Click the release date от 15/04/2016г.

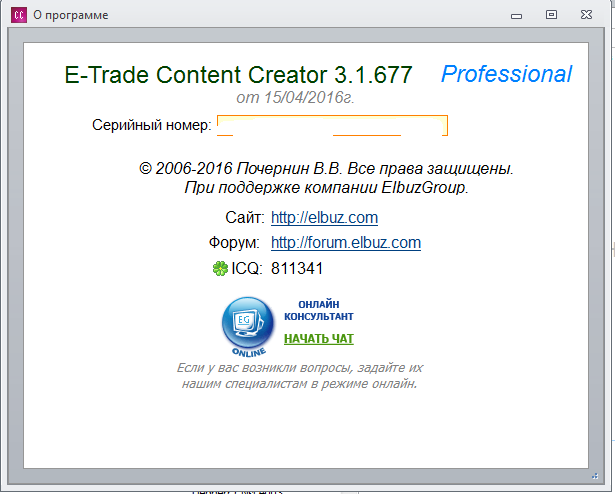click(x=295, y=97)
